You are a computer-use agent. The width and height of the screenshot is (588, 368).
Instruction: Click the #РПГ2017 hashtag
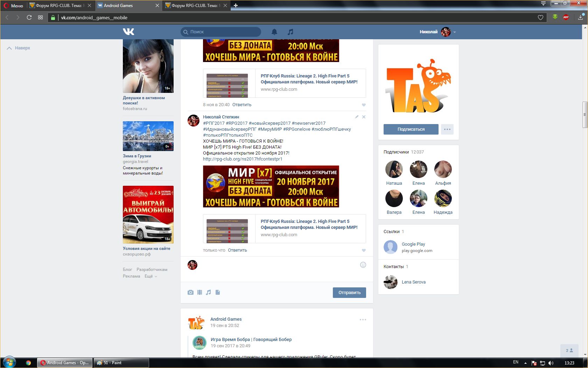click(x=214, y=123)
